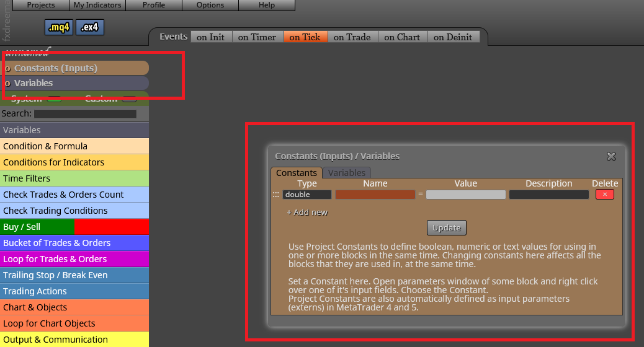Viewport: 644px width, 347px height.
Task: Open Constants (Inputs) in the sidebar
Action: coord(75,68)
